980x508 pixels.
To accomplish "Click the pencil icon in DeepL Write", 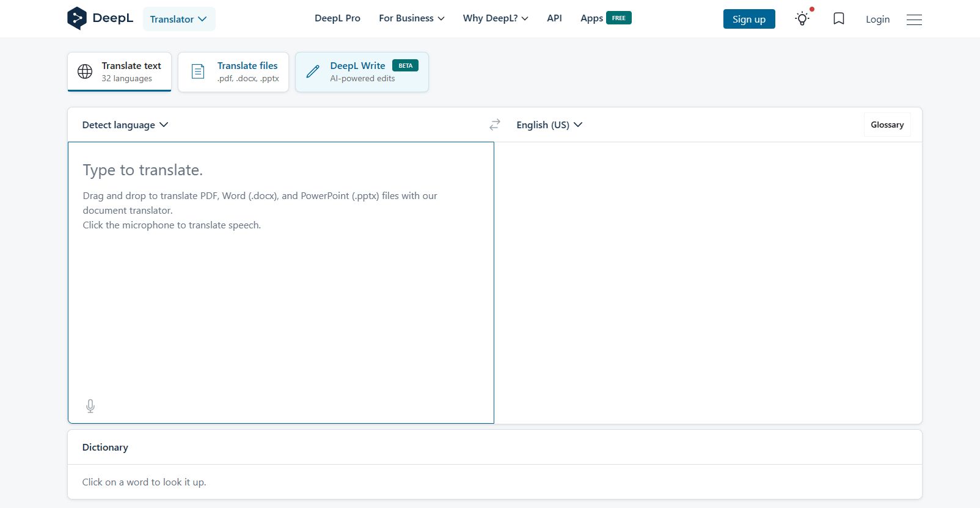I will click(x=313, y=71).
